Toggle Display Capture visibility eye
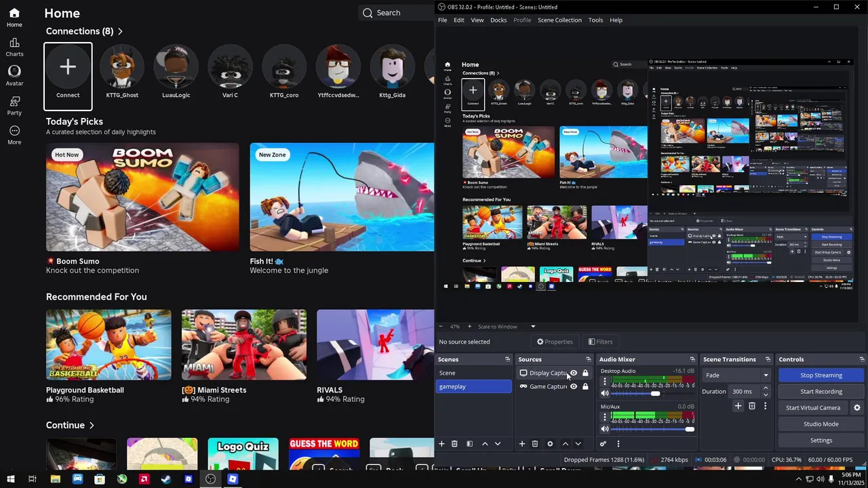This screenshot has height=488, width=868. 574,373
